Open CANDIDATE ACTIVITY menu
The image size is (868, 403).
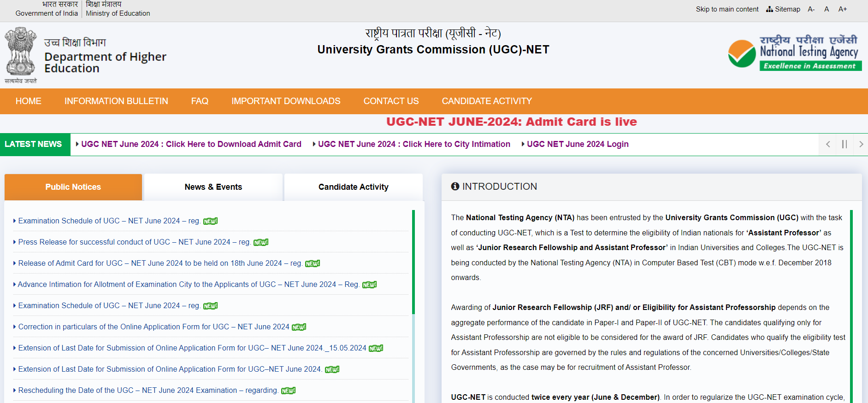coord(487,101)
